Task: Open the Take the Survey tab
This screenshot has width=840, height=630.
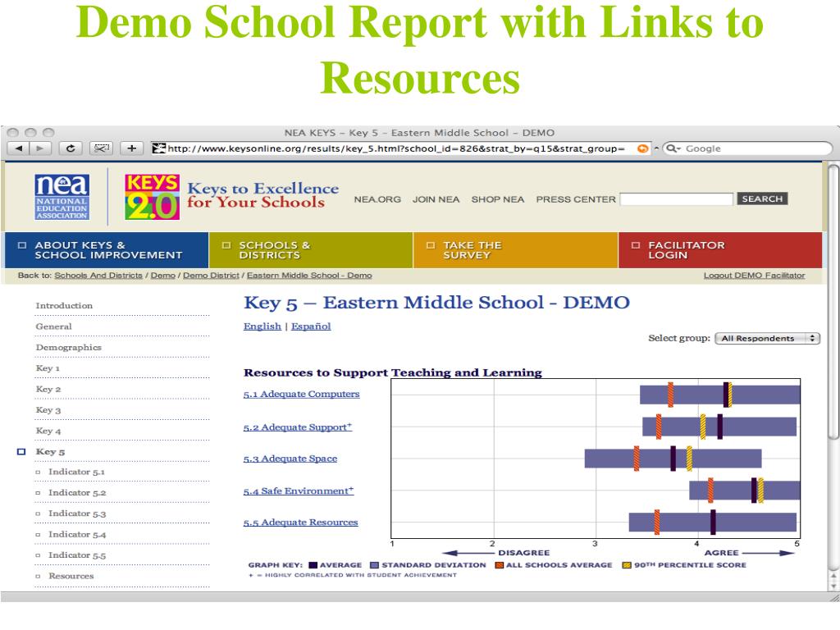Action: pyautogui.click(x=515, y=250)
